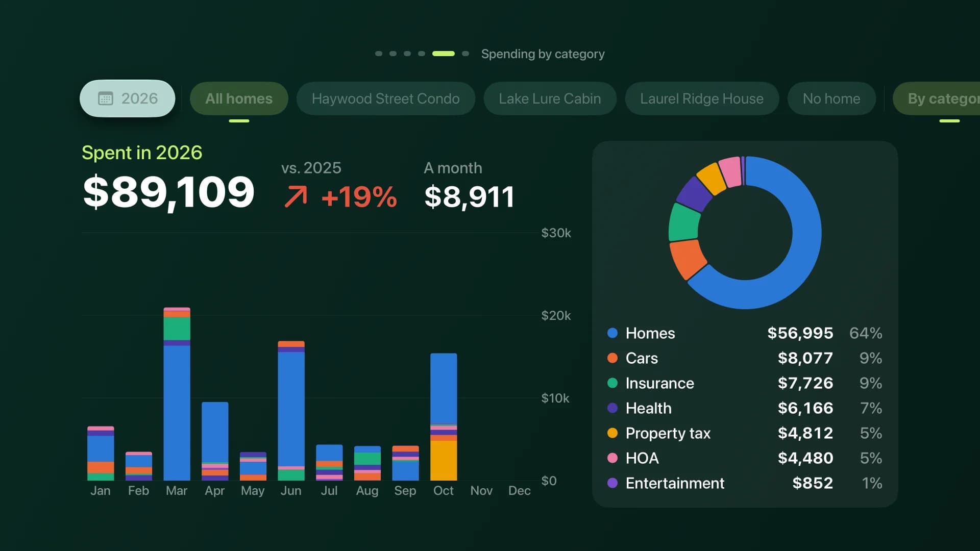Viewport: 980px width, 551px height.
Task: Filter by Lake Lure Cabin
Action: click(550, 98)
